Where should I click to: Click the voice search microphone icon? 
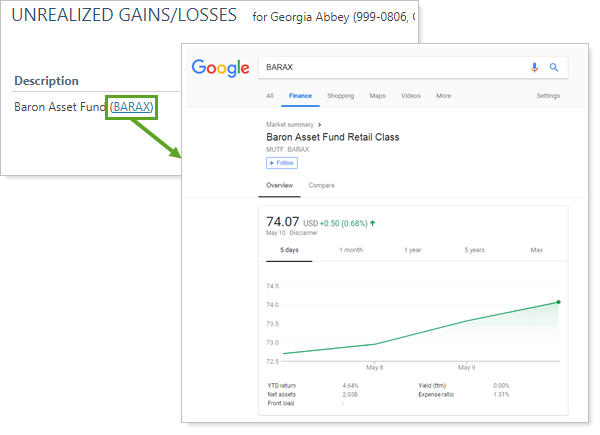pos(534,68)
